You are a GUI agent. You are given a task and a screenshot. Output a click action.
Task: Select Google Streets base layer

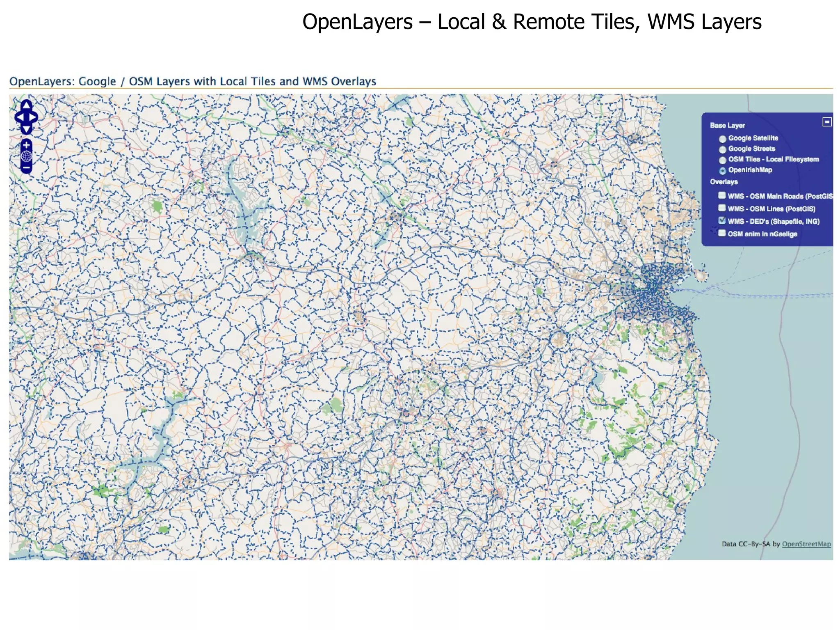coord(722,149)
